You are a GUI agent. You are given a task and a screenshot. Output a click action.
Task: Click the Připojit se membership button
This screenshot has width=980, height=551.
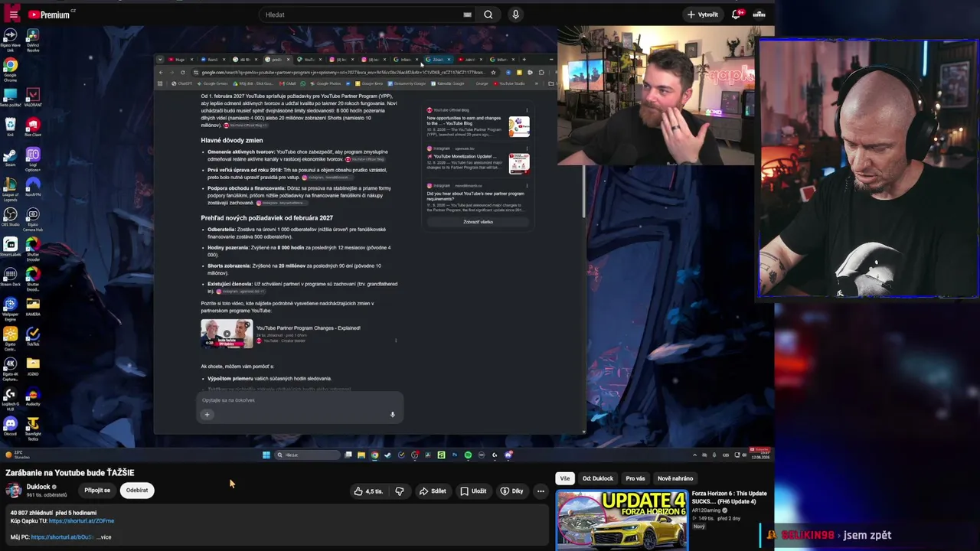(97, 491)
